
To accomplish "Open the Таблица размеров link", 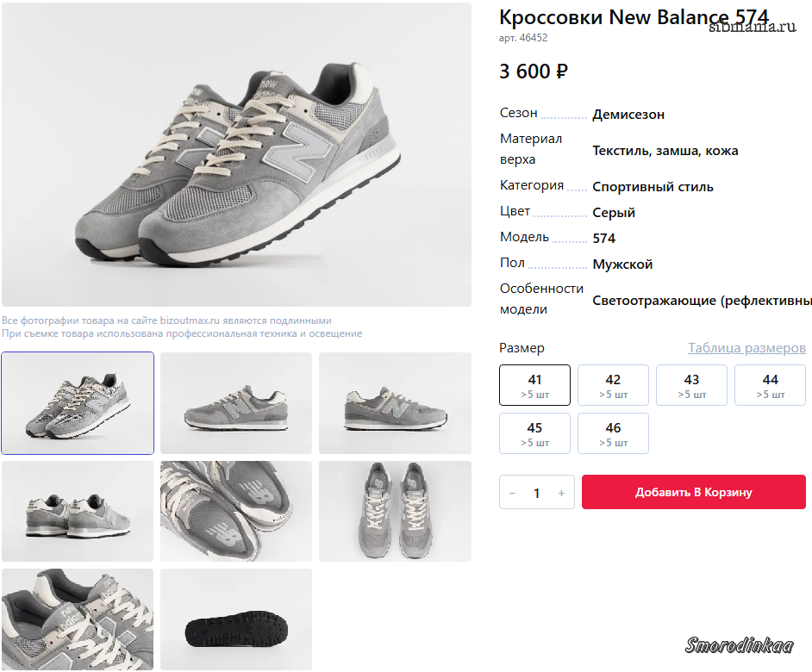I will [x=746, y=348].
